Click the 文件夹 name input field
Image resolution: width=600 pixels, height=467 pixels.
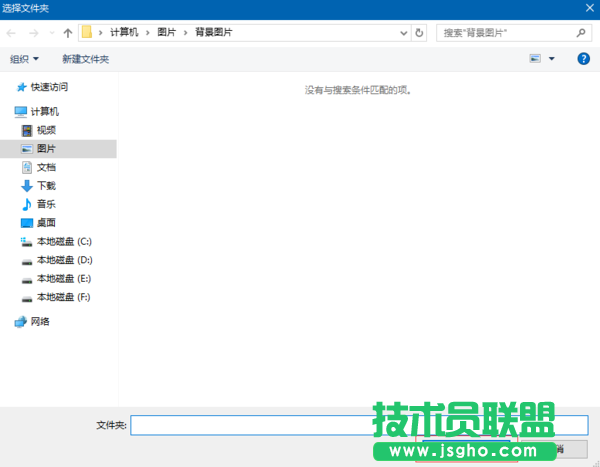[359, 425]
